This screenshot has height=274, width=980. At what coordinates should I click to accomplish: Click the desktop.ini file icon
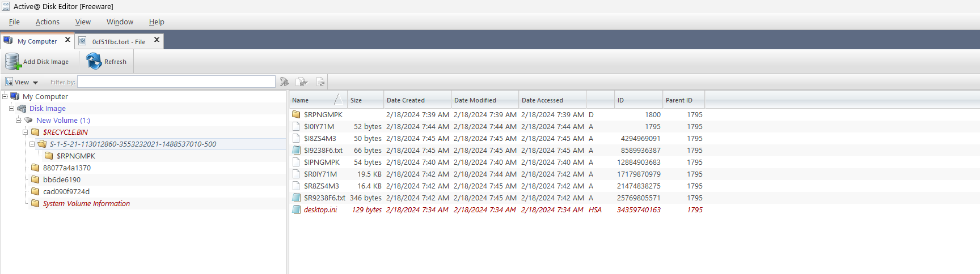296,210
